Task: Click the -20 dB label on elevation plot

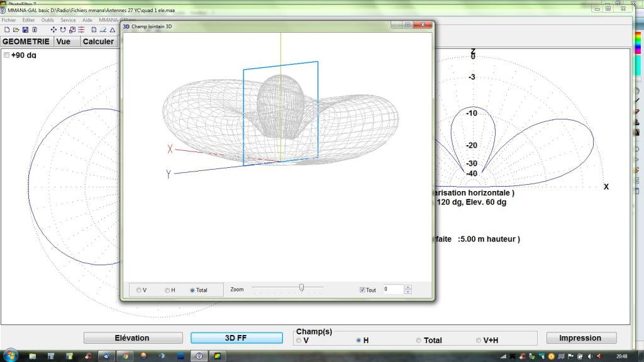Action: (472, 145)
